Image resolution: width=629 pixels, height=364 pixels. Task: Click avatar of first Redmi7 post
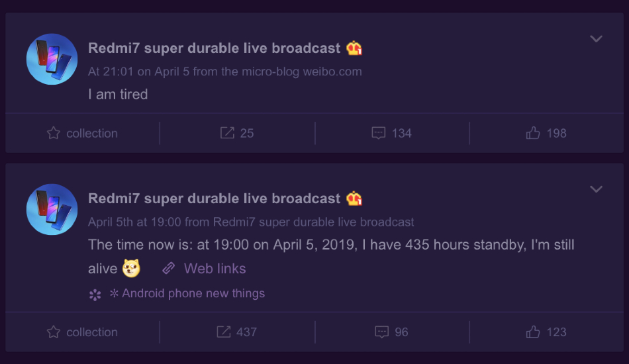pyautogui.click(x=52, y=59)
